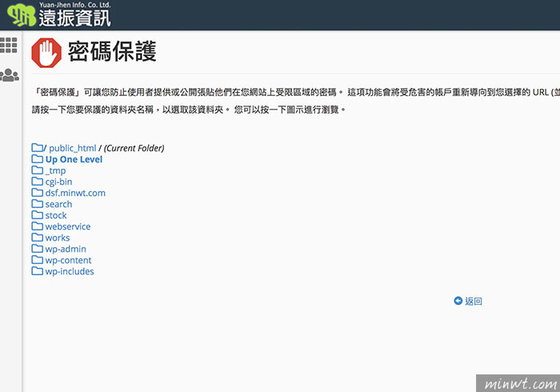Viewport: 560px width, 392px height.
Task: Select the cgi-bin folder name
Action: 58,182
